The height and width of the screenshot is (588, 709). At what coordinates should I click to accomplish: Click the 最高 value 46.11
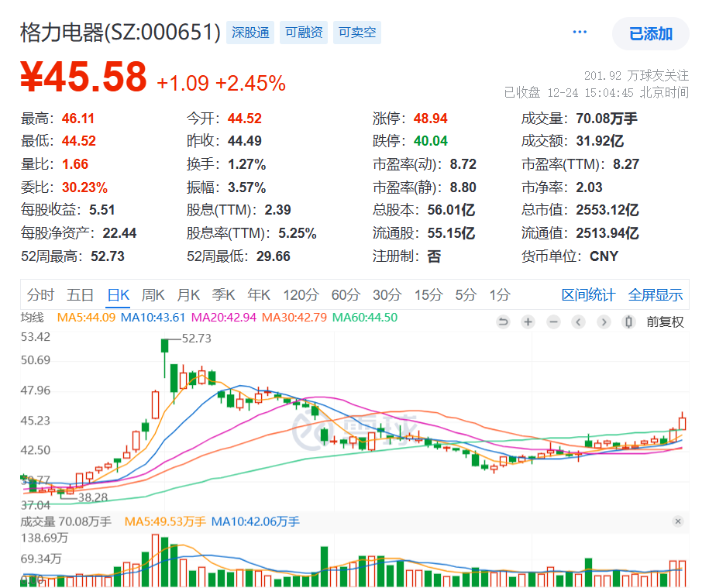coord(78,119)
